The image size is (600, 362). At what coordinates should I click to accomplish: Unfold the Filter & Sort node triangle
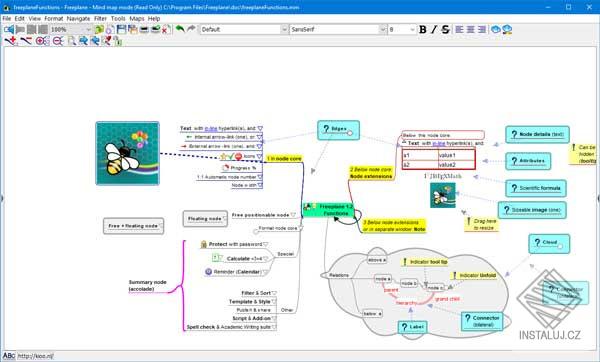(274, 293)
